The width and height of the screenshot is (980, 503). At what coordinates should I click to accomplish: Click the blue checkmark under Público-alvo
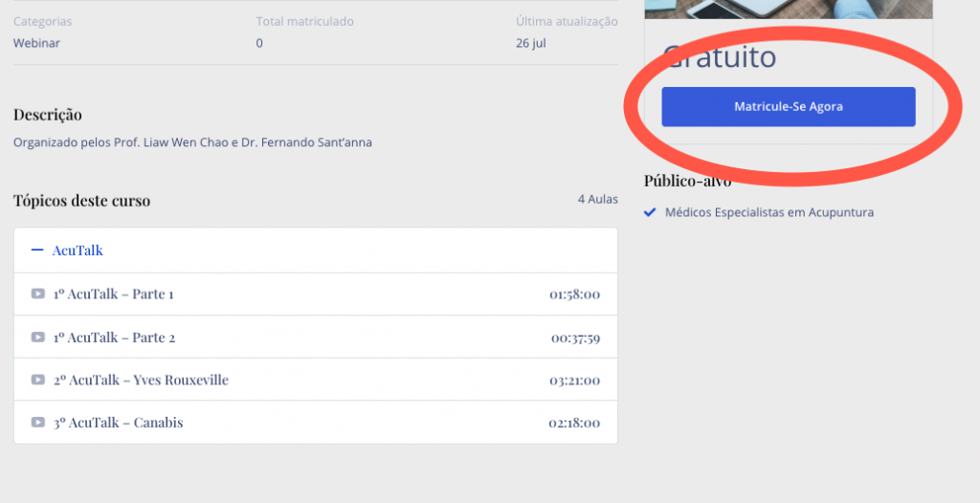651,212
